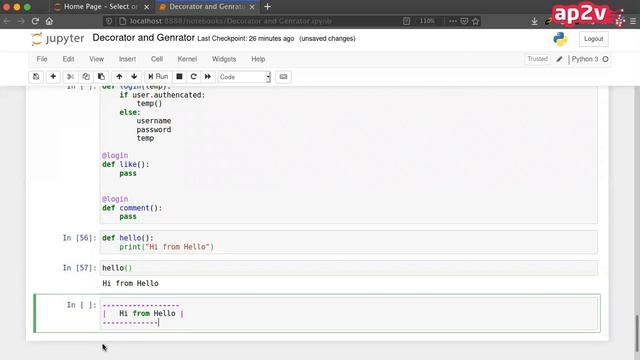
Task: Cut selected cells with scissors icon
Action: pyautogui.click(x=70, y=77)
